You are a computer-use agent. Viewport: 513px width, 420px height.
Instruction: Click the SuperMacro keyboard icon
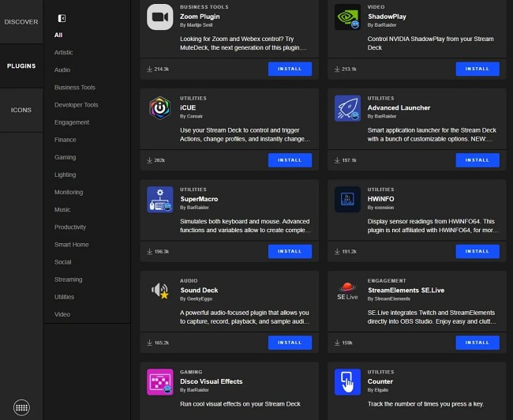point(159,200)
